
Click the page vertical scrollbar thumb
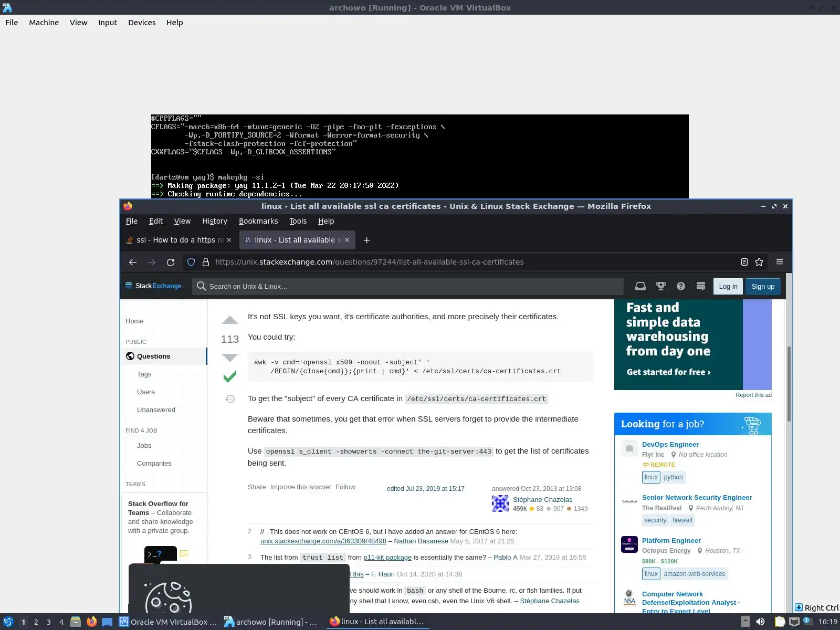789,384
